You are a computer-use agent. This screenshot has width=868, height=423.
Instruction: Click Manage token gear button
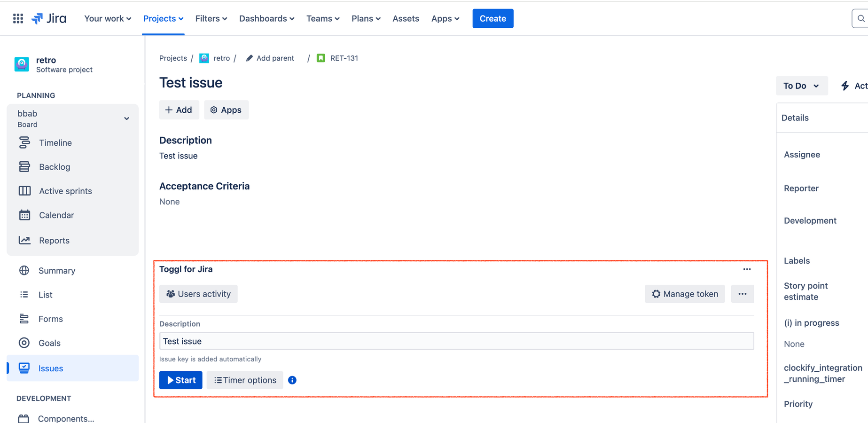coord(685,294)
